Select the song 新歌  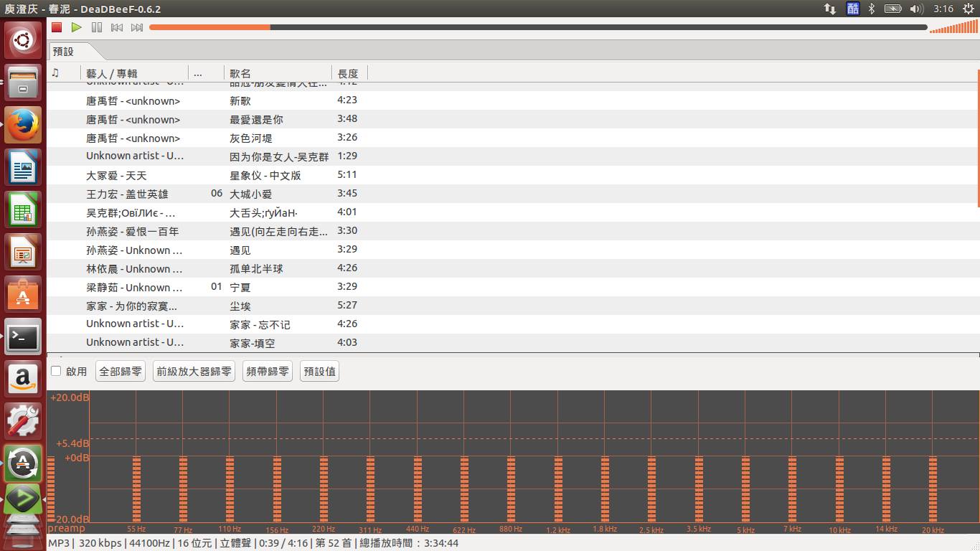coord(512,100)
